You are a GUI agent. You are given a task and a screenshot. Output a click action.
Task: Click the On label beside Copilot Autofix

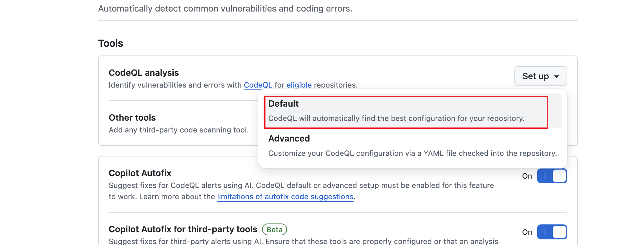(x=527, y=176)
